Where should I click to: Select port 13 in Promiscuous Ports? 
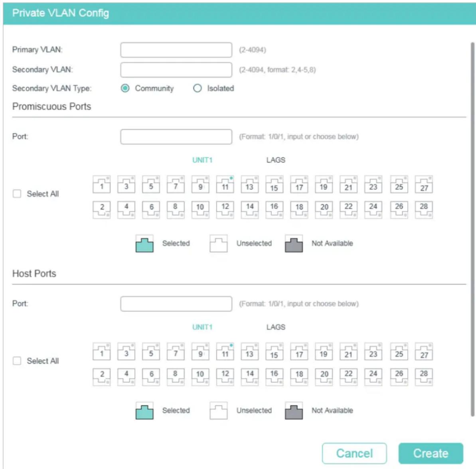point(250,184)
